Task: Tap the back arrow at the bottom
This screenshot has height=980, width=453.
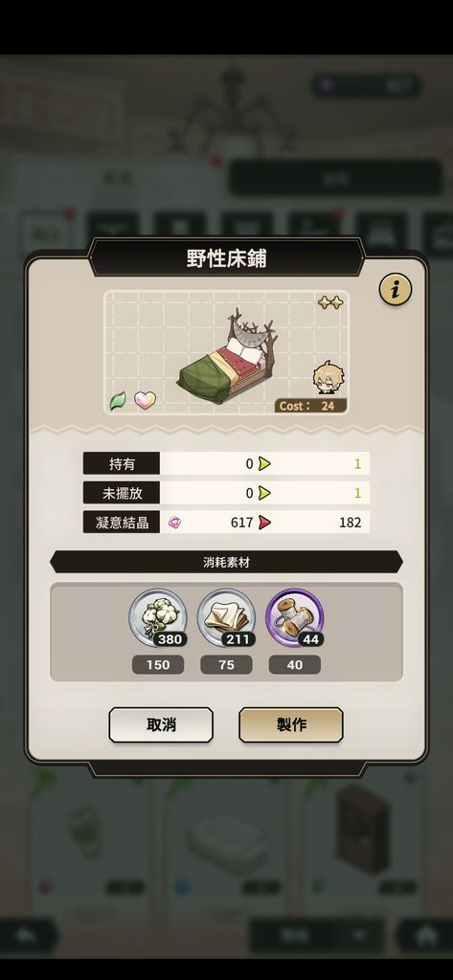Action: tap(28, 936)
